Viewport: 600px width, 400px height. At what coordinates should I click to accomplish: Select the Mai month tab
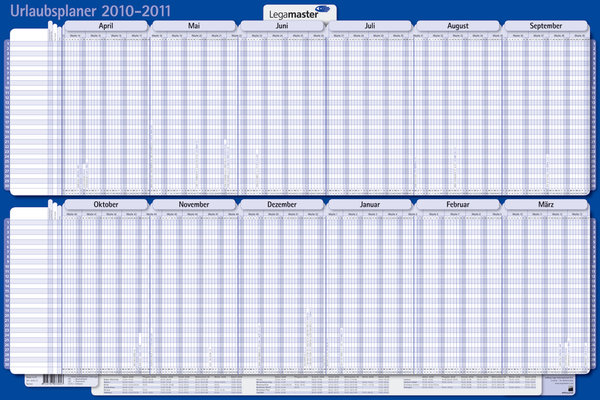(x=194, y=24)
